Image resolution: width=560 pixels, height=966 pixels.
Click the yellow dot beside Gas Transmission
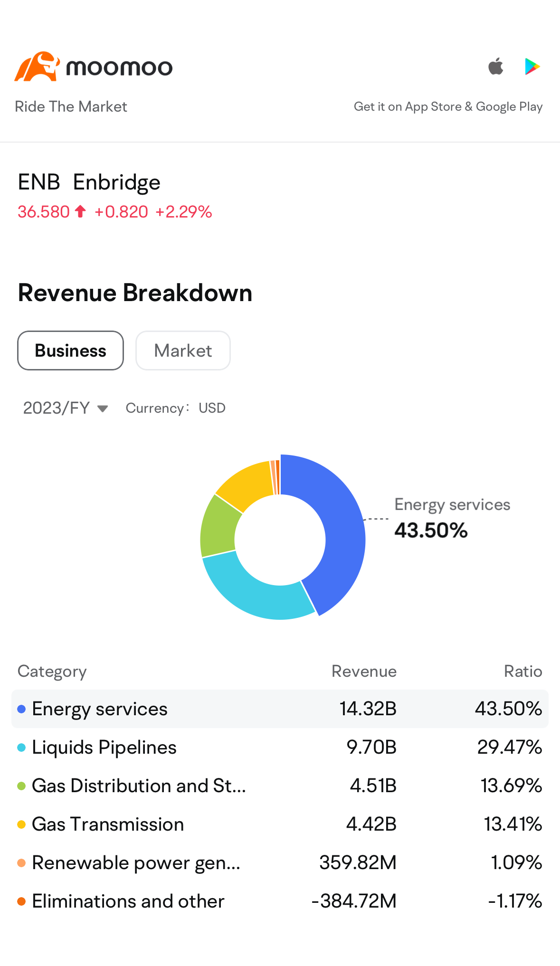(x=21, y=824)
